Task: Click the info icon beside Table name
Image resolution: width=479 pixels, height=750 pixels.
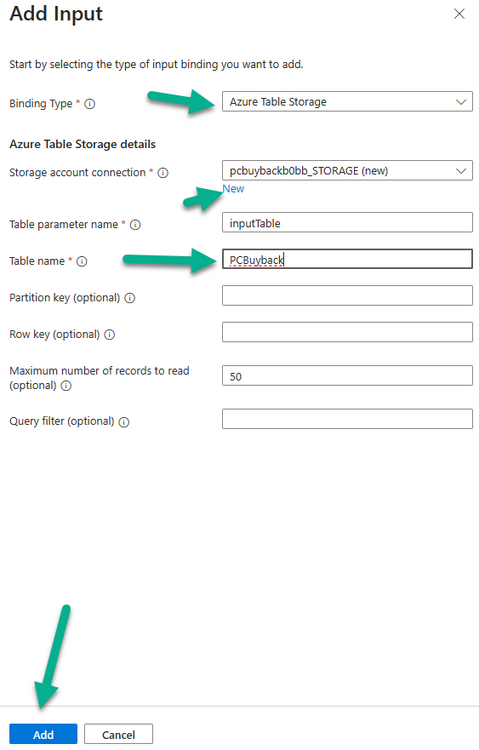Action: (x=82, y=261)
